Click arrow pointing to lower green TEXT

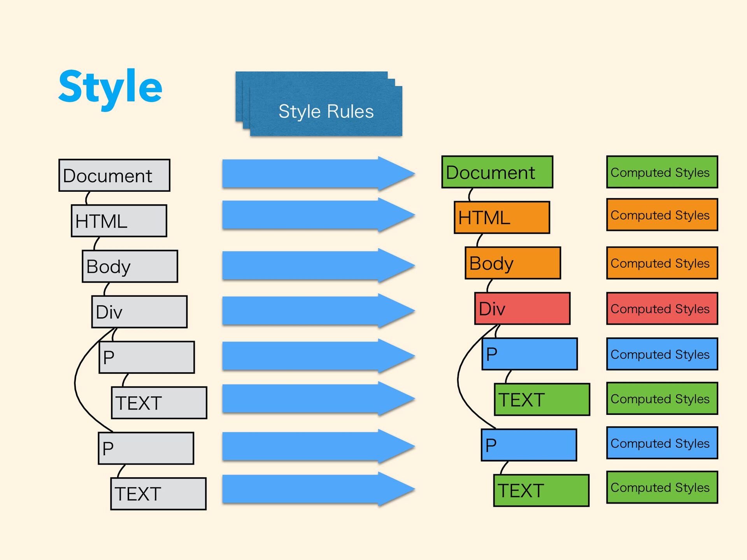point(318,489)
